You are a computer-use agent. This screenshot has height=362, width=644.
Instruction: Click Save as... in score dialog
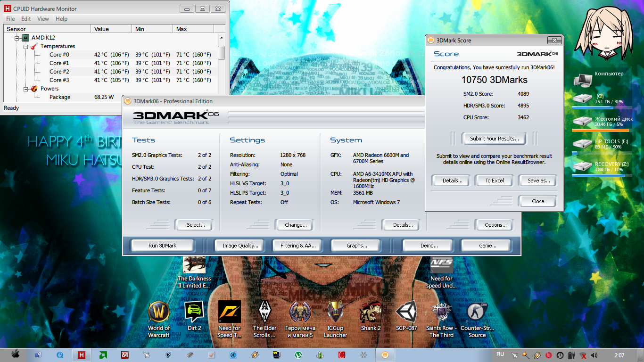[538, 181]
